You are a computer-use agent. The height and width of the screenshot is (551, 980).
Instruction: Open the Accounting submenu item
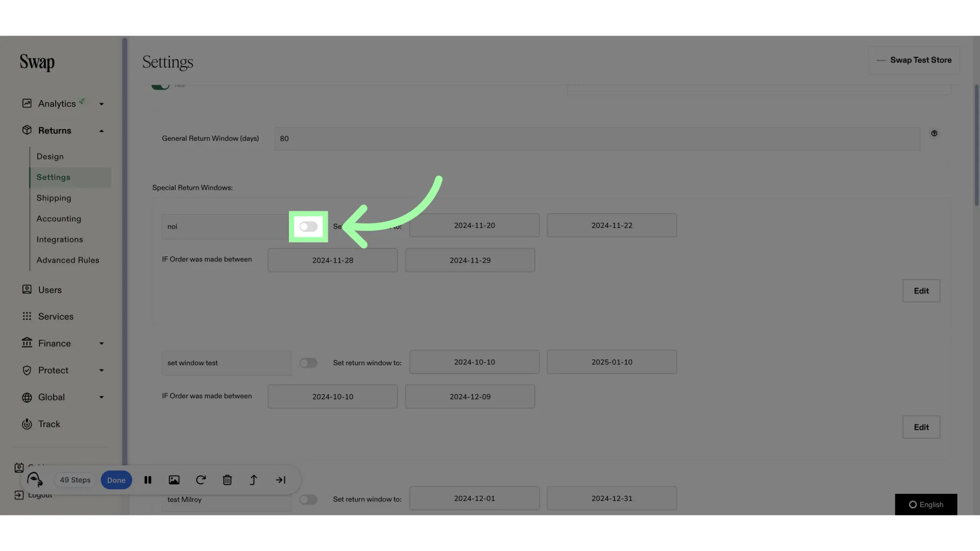click(x=59, y=218)
